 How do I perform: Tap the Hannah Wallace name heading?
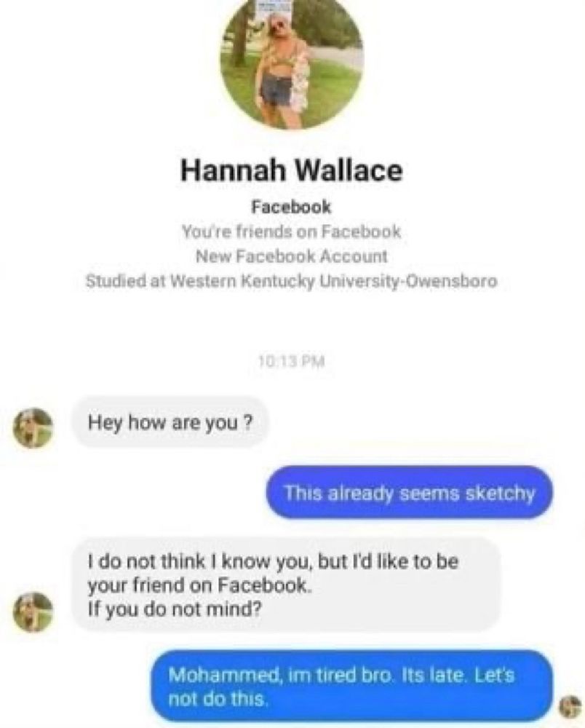pyautogui.click(x=291, y=170)
